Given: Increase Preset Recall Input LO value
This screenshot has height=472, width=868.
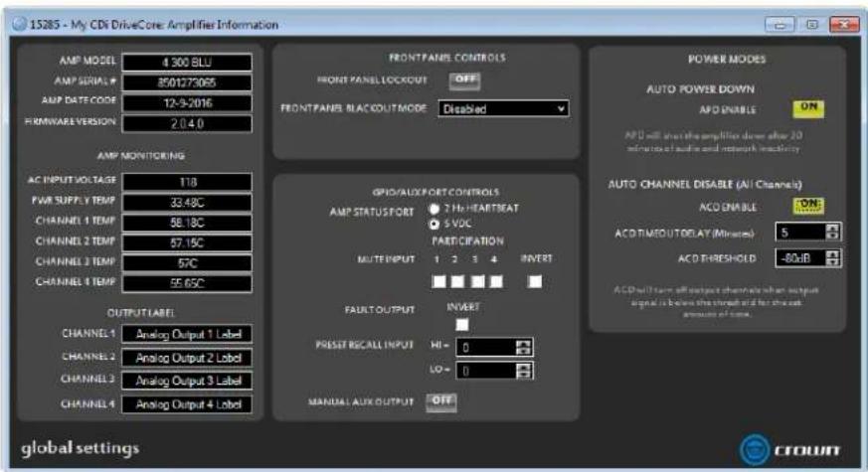Looking at the screenshot, I should (523, 367).
